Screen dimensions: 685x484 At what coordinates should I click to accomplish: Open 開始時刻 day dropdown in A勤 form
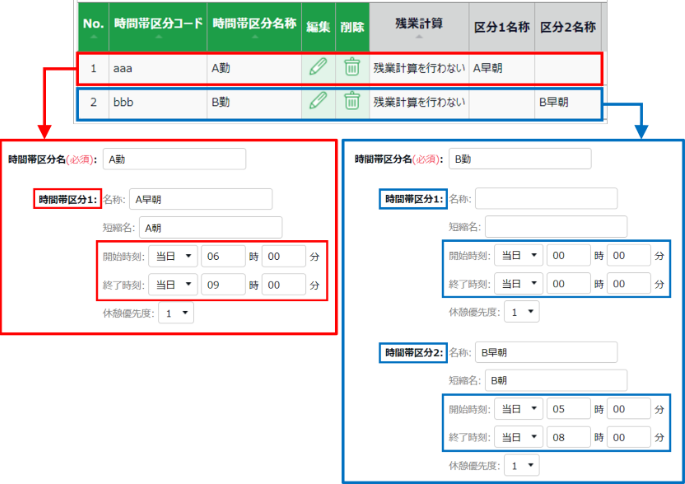(171, 257)
